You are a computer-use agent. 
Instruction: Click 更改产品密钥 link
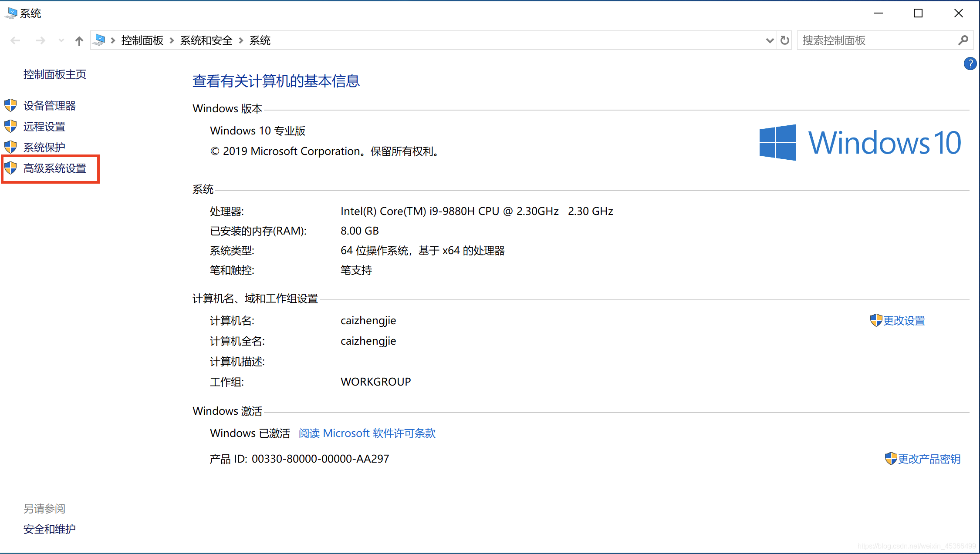[929, 459]
